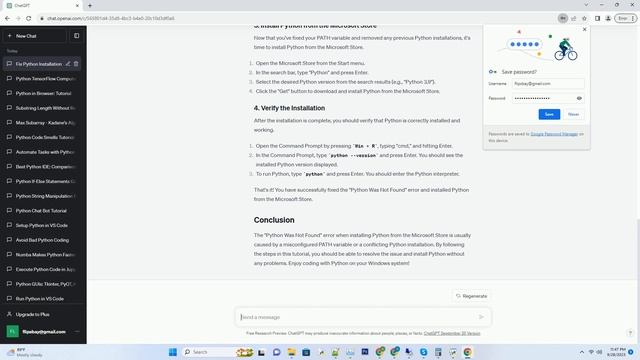Screen dimensions: 640x360
Task: Click Upgrade to Plus
Action: click(x=42, y=314)
